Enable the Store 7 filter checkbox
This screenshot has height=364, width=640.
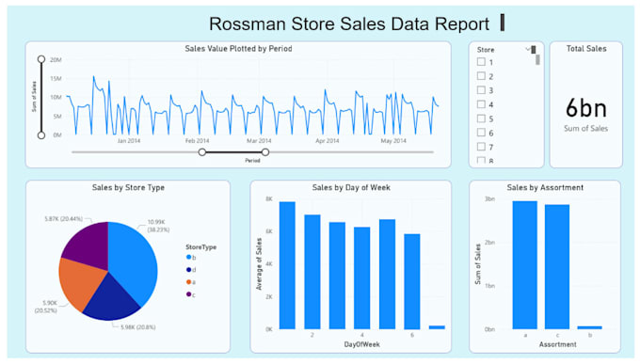click(x=481, y=147)
